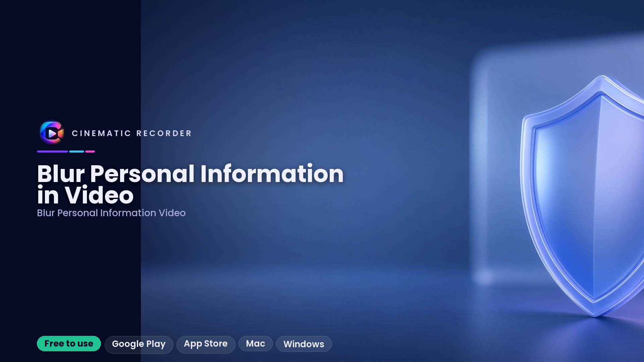
Task: Choose the Windows platform pill
Action: 304,344
